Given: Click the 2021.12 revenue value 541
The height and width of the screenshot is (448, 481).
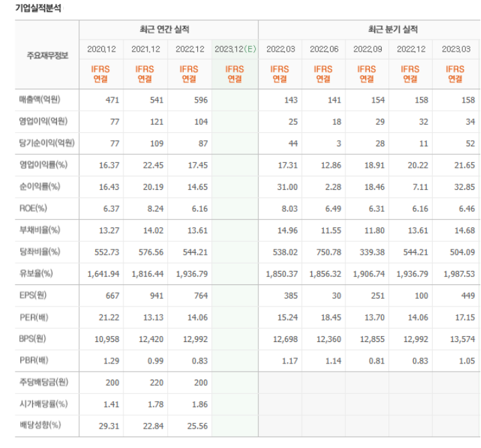Looking at the screenshot, I should click(156, 100).
